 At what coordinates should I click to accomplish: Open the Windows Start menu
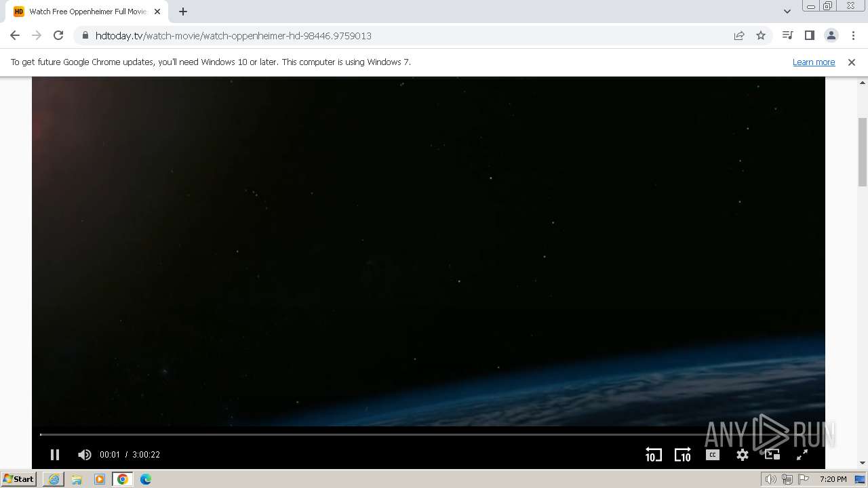click(18, 479)
